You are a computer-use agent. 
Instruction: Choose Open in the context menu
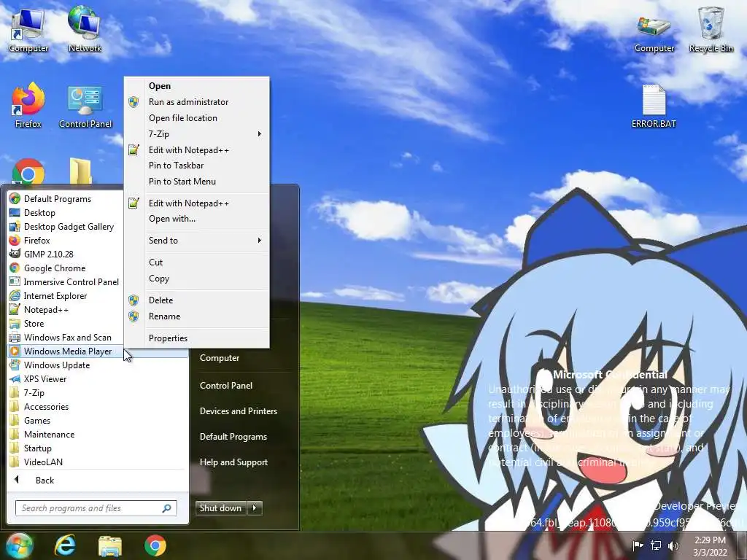[197, 86]
